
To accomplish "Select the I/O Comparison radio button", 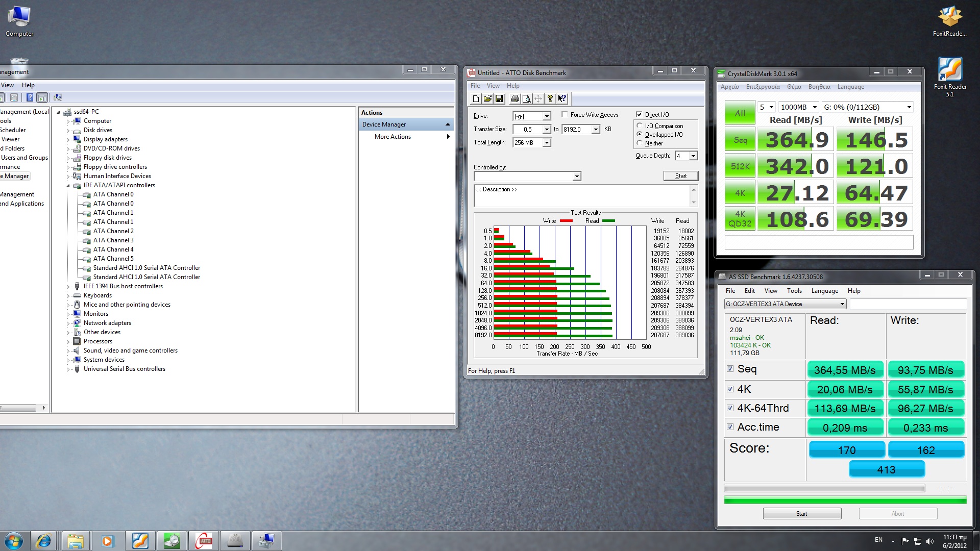I will 639,126.
